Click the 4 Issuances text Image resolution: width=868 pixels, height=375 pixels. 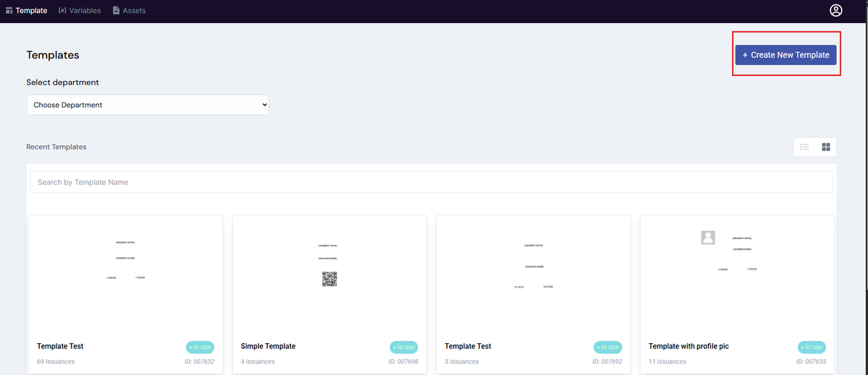[258, 361]
